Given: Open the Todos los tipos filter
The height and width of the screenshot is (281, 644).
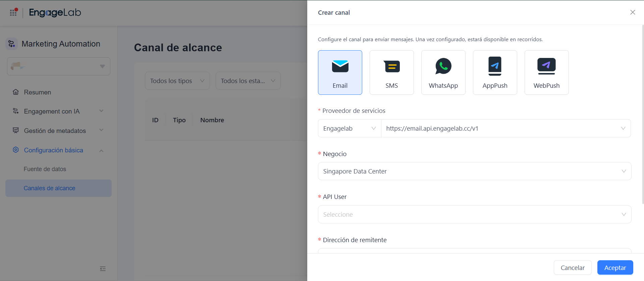Looking at the screenshot, I should point(177,81).
